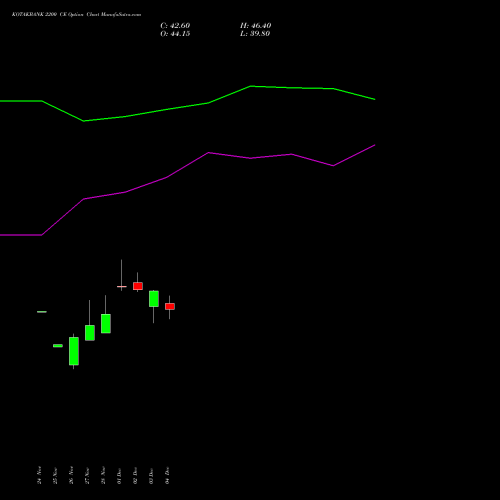500x500 pixels.
Task: Select the 01 Dec doji candle
Action: 122,286
